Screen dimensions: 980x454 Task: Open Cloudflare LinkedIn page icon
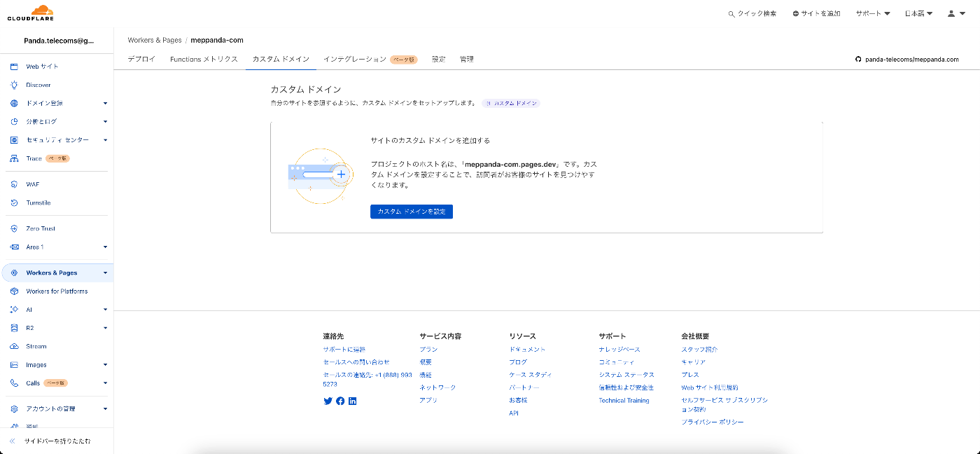pyautogui.click(x=352, y=401)
